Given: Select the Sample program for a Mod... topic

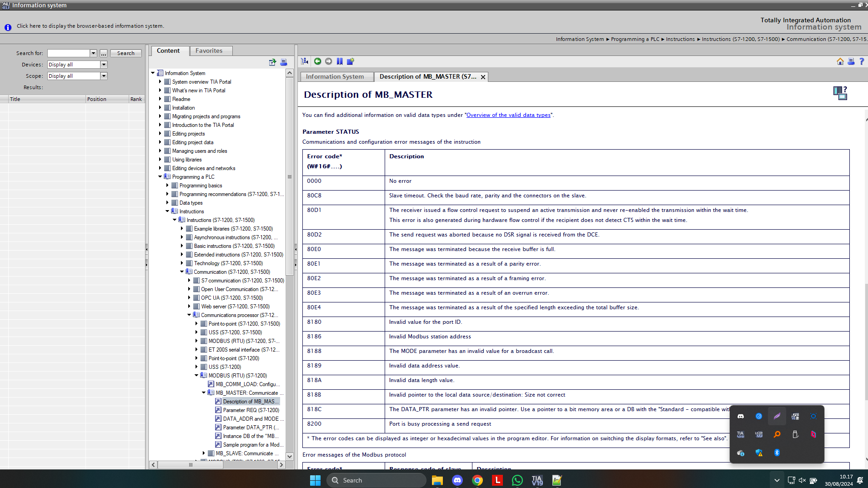Looking at the screenshot, I should [253, 444].
